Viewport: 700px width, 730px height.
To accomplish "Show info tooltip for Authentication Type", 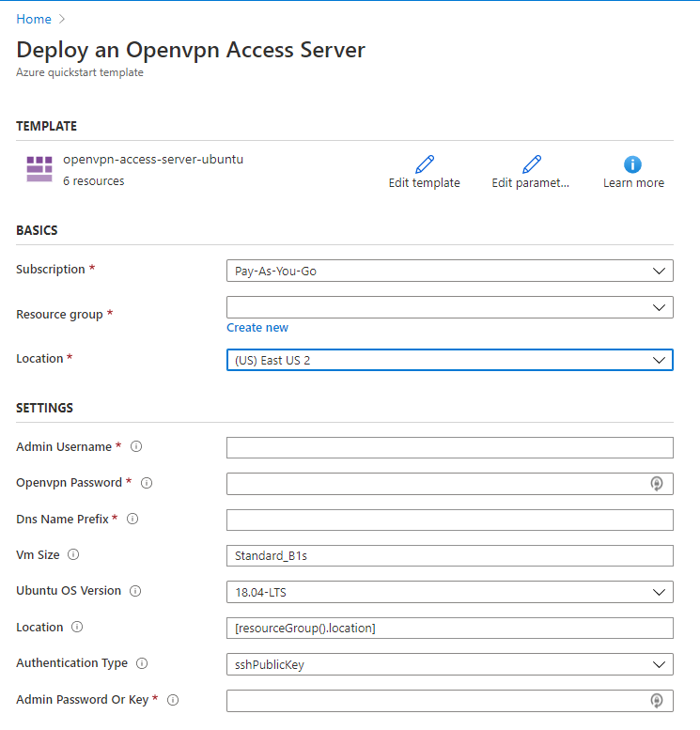I will tap(142, 663).
